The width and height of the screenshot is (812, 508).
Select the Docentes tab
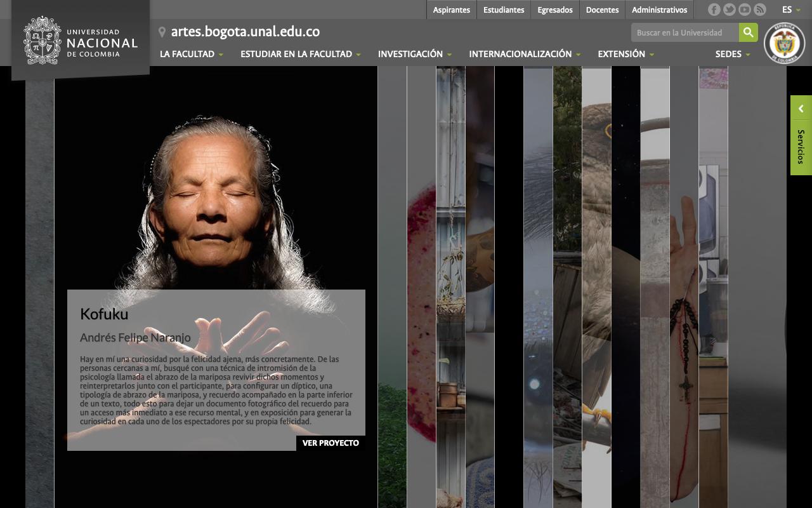point(602,10)
